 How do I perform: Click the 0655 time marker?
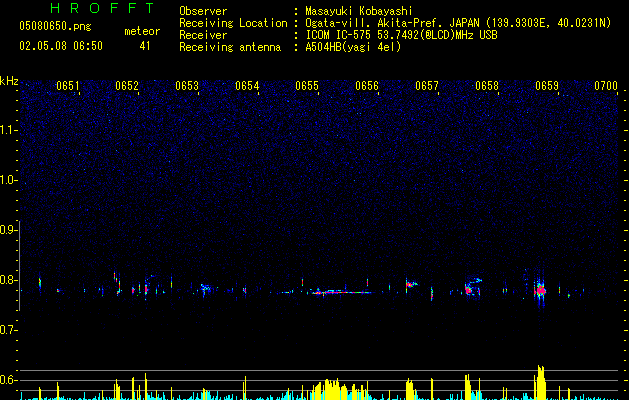pyautogui.click(x=307, y=86)
